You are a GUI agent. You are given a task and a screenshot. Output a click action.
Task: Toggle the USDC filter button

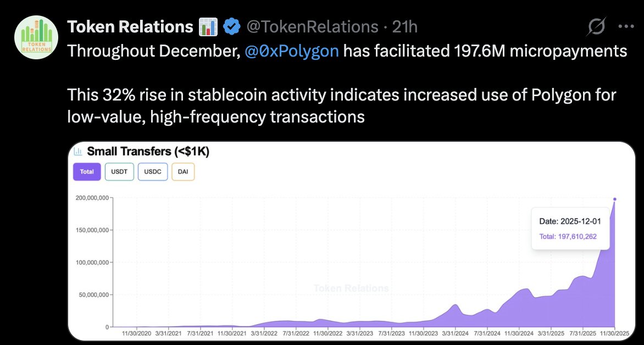coord(152,171)
